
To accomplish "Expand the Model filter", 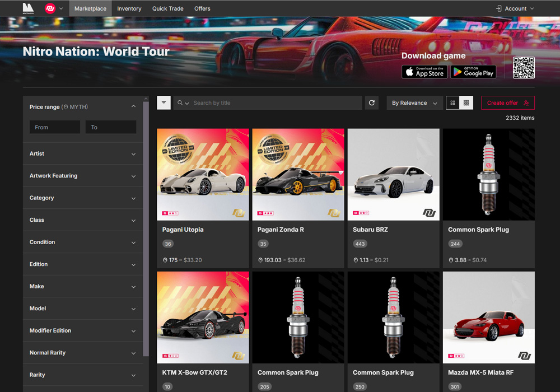I will pos(83,309).
